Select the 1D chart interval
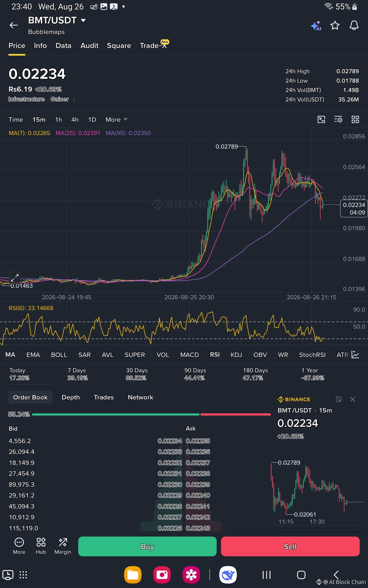Image resolution: width=368 pixels, height=588 pixels. [x=92, y=119]
